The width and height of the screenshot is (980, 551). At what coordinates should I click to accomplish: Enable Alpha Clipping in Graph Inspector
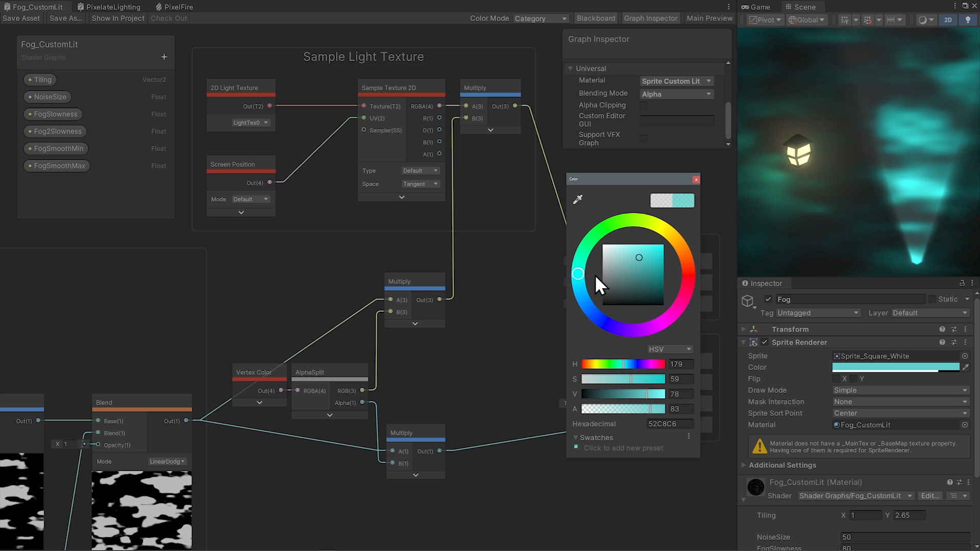click(644, 105)
